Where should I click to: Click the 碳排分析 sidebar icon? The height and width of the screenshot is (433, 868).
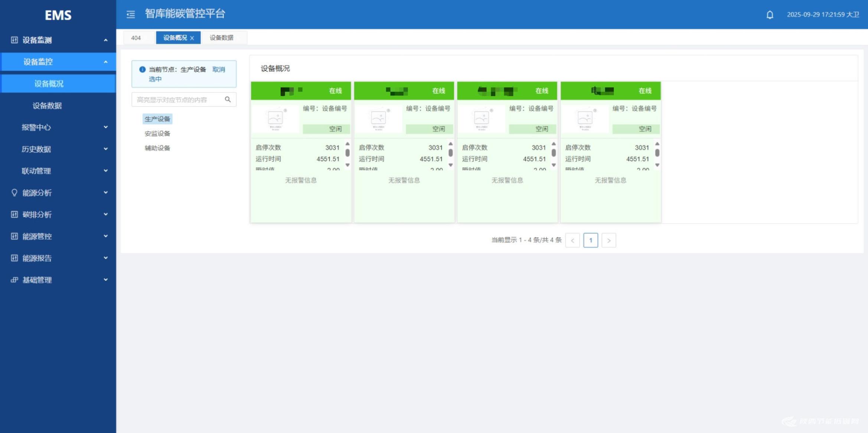[14, 214]
